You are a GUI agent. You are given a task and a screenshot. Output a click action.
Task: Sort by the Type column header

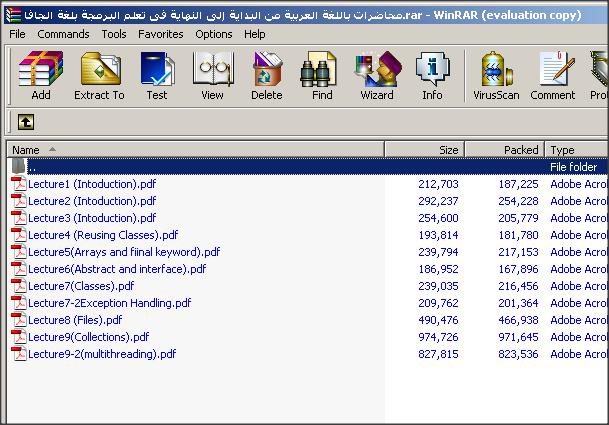tap(576, 150)
